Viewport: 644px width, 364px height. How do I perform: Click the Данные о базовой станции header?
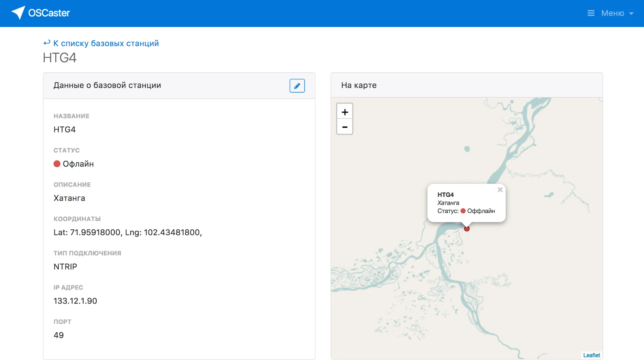tap(107, 85)
